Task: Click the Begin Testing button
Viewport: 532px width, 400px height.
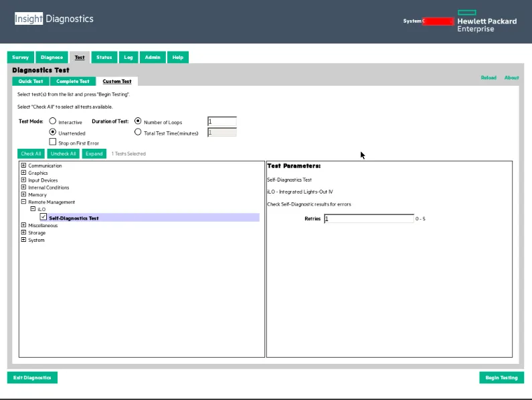Action: (501, 378)
